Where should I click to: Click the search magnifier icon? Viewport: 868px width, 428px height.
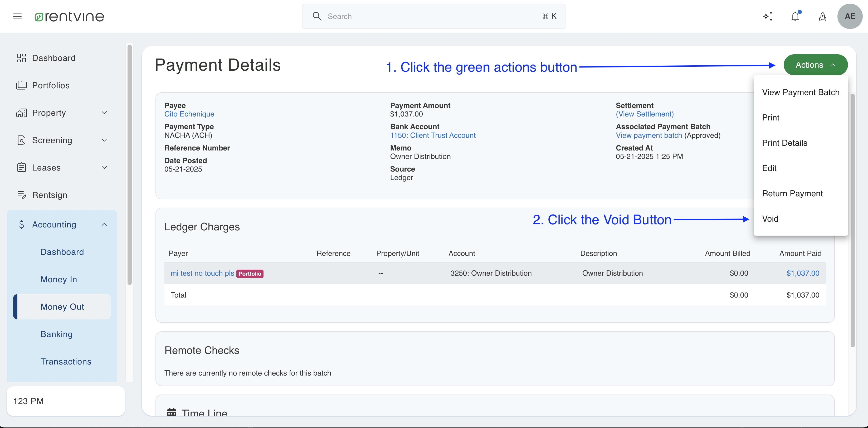coord(317,16)
